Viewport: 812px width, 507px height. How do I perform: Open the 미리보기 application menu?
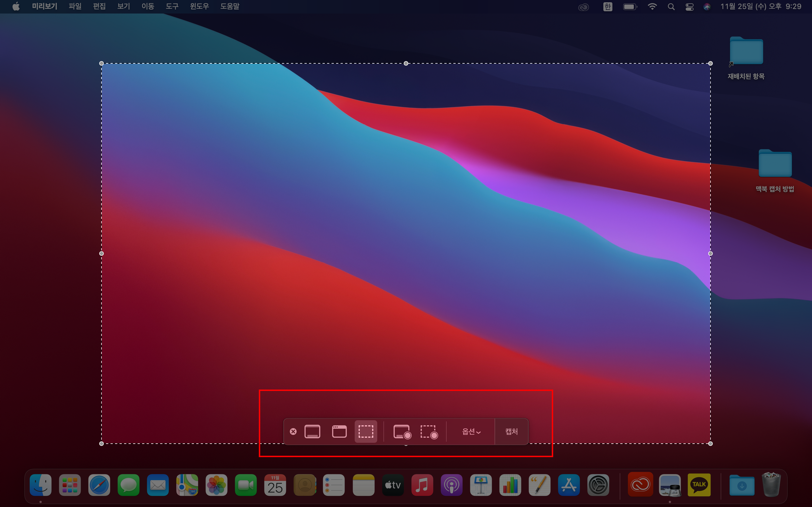[x=45, y=6]
